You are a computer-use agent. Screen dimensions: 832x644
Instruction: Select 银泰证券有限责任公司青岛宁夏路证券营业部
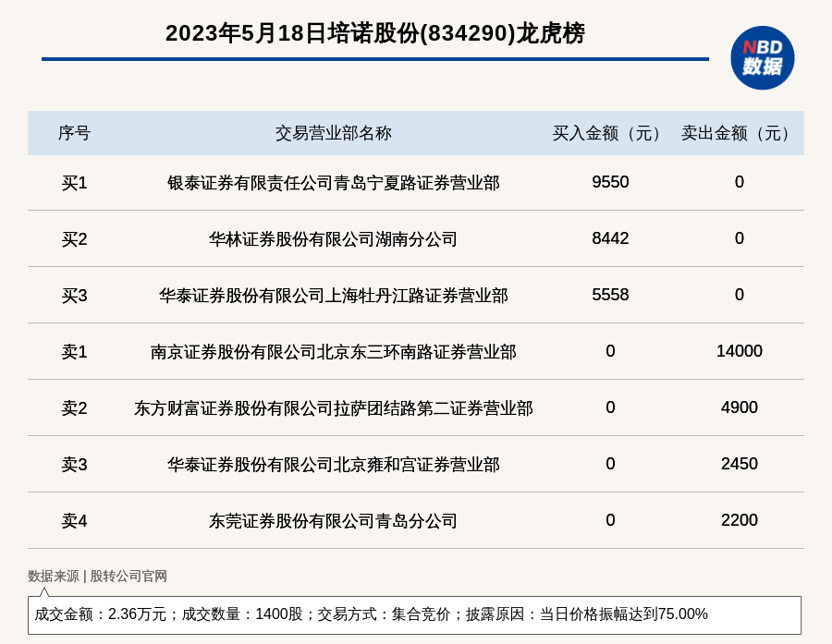[333, 183]
